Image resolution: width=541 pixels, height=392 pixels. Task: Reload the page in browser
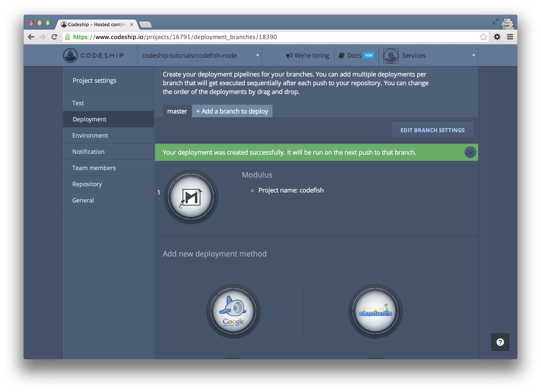coord(54,37)
